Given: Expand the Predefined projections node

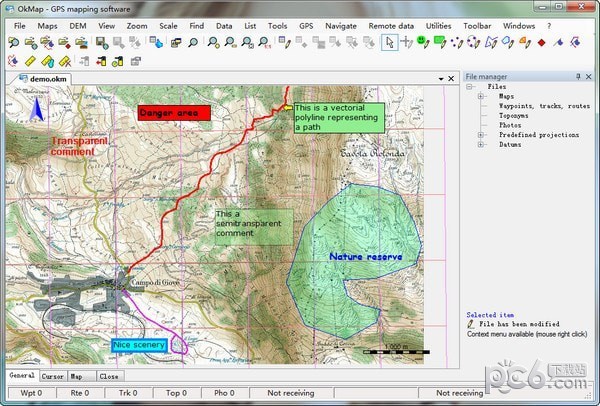Looking at the screenshot, I should click(481, 134).
